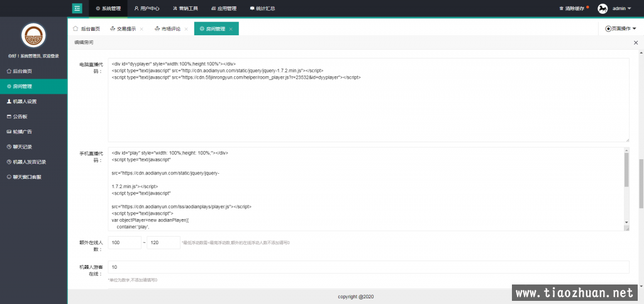Viewport: 644px width, 304px height.
Task: Click the minimum 额外在线人数 field showing 100
Action: [x=125, y=243]
